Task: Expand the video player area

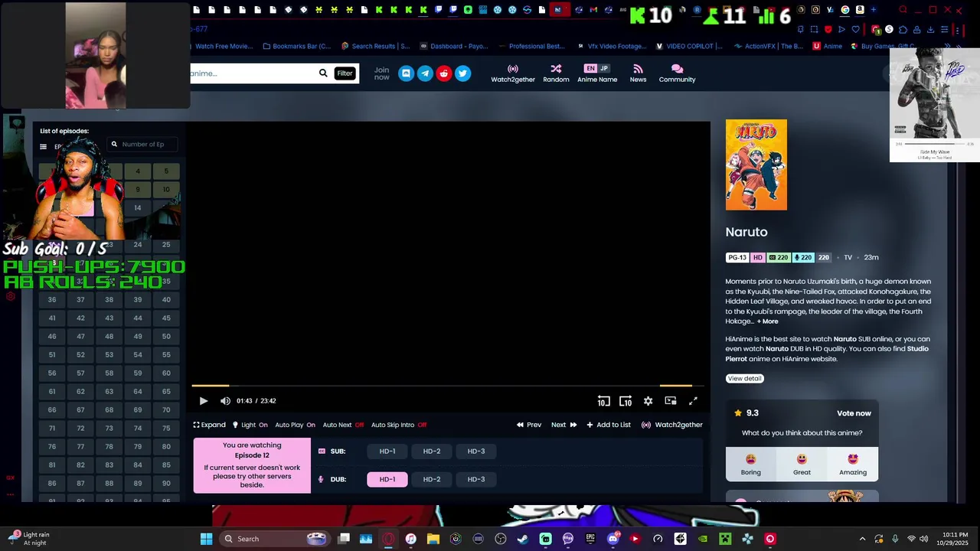Action: pos(209,425)
